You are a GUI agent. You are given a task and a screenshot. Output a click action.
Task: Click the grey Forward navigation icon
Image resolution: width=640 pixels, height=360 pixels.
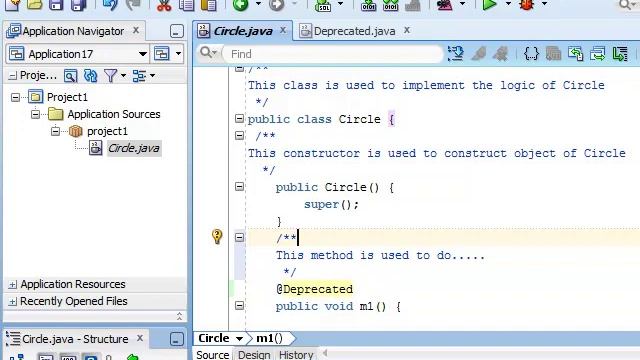tap(276, 5)
